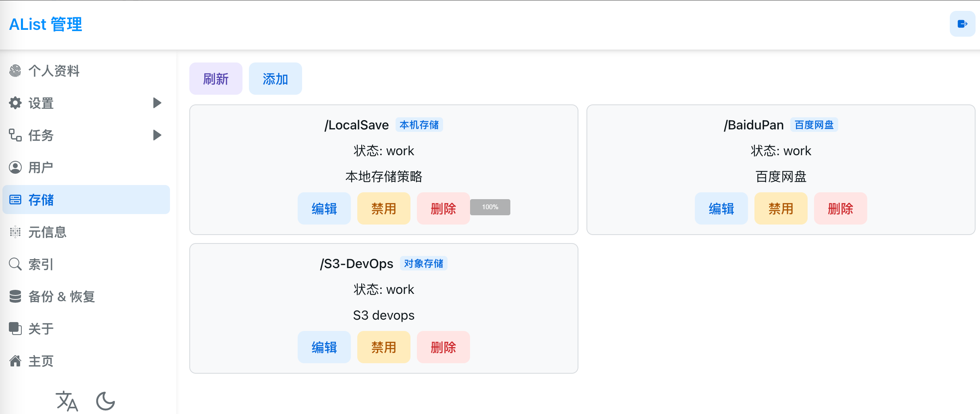Open the 元信息 menu item

[47, 232]
